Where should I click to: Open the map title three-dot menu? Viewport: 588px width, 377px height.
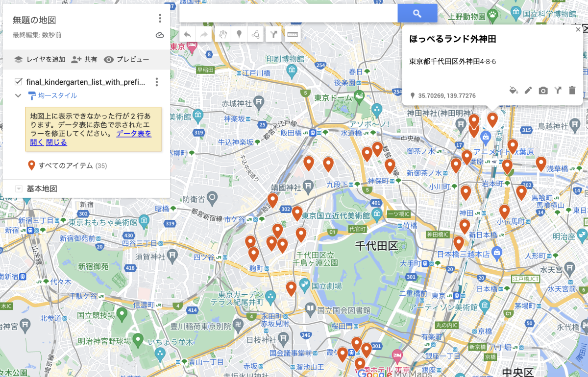click(160, 19)
